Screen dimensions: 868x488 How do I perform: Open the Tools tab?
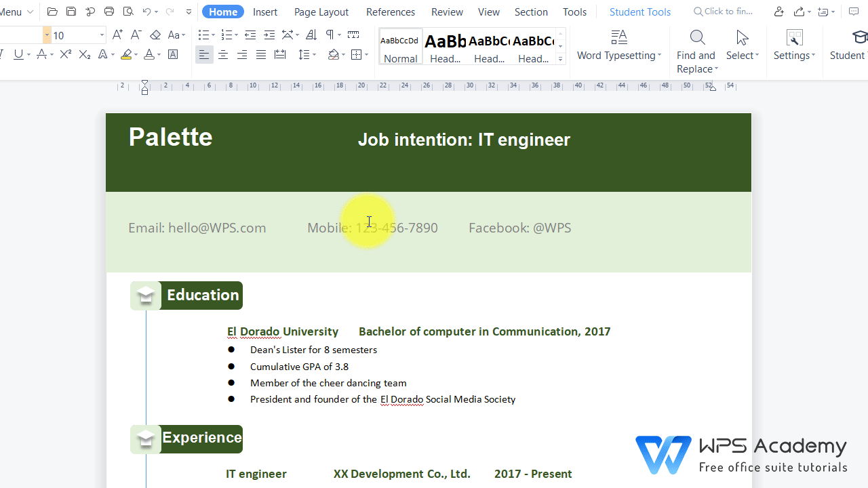coord(574,12)
